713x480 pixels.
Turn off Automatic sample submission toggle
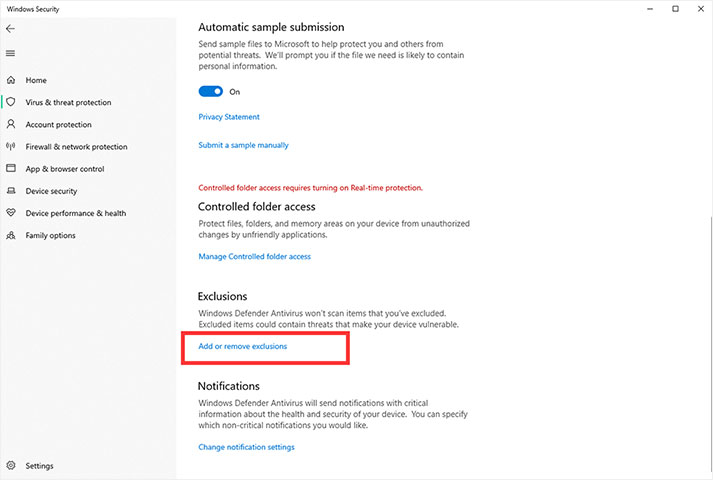pyautogui.click(x=211, y=91)
